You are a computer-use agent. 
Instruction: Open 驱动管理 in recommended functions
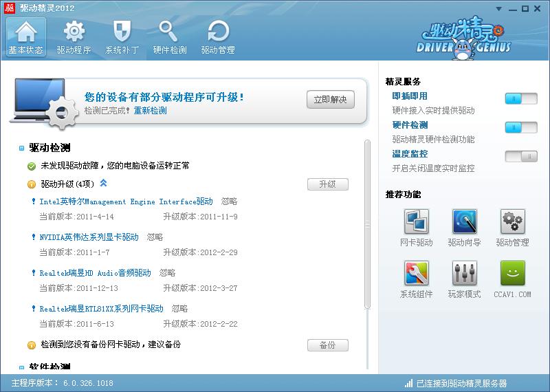pos(512,221)
